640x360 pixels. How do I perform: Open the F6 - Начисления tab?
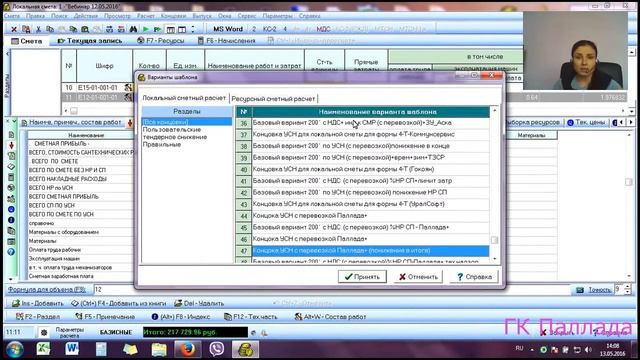point(227,41)
